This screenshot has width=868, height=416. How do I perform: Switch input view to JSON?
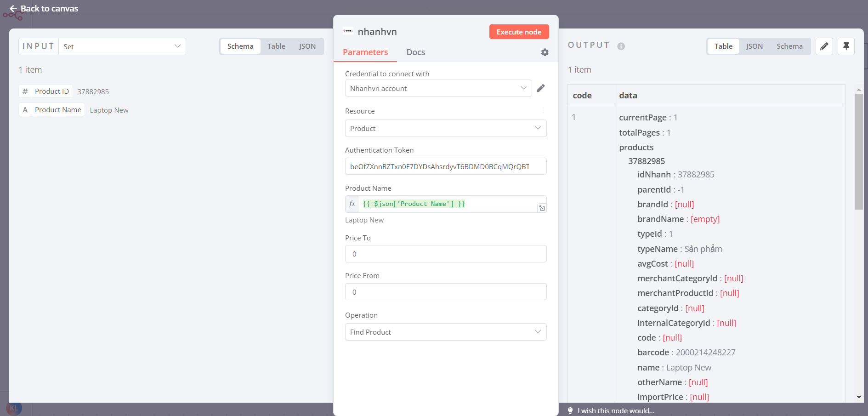[x=307, y=46]
